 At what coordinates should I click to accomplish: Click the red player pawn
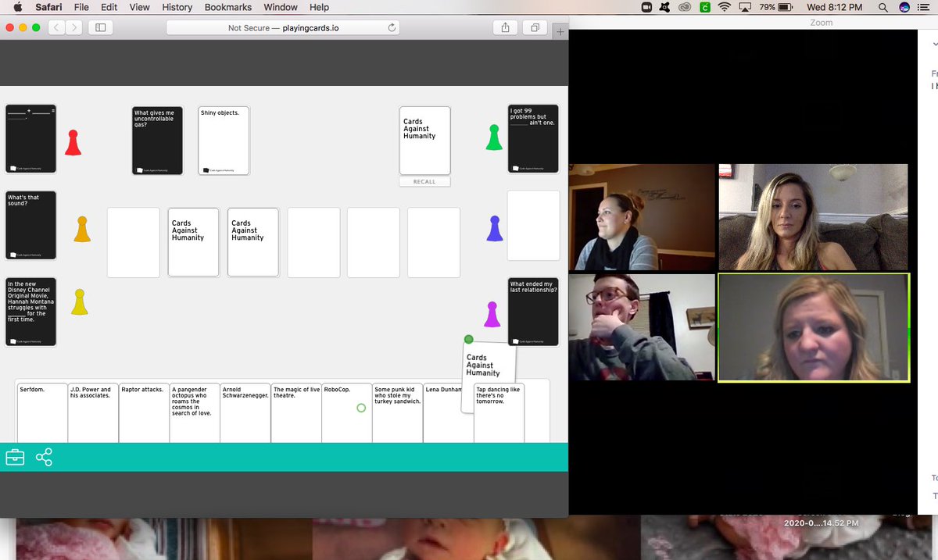[x=73, y=142]
